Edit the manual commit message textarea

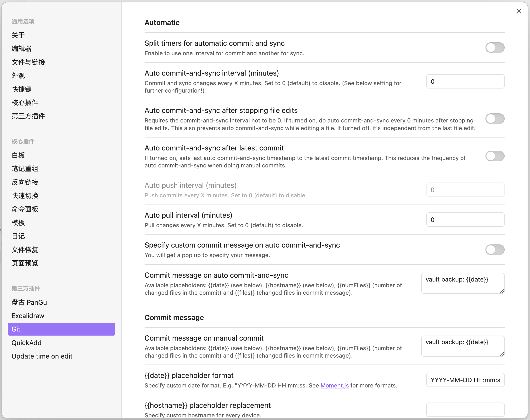(463, 346)
